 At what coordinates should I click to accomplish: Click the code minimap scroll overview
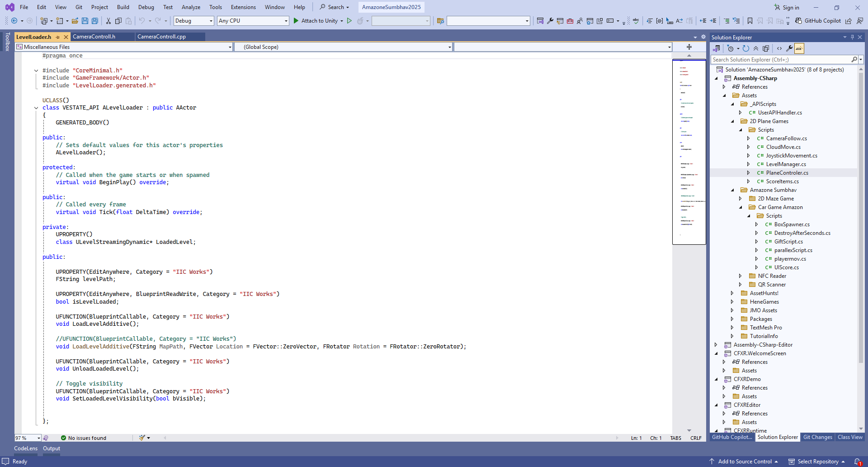click(x=689, y=152)
